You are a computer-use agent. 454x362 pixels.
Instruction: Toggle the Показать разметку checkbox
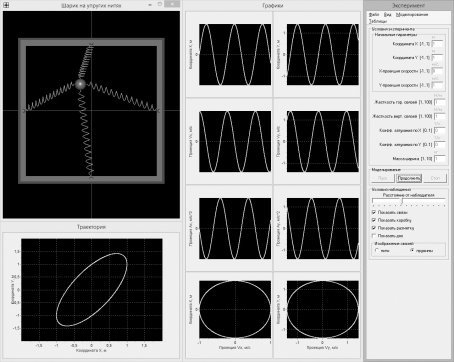(374, 228)
